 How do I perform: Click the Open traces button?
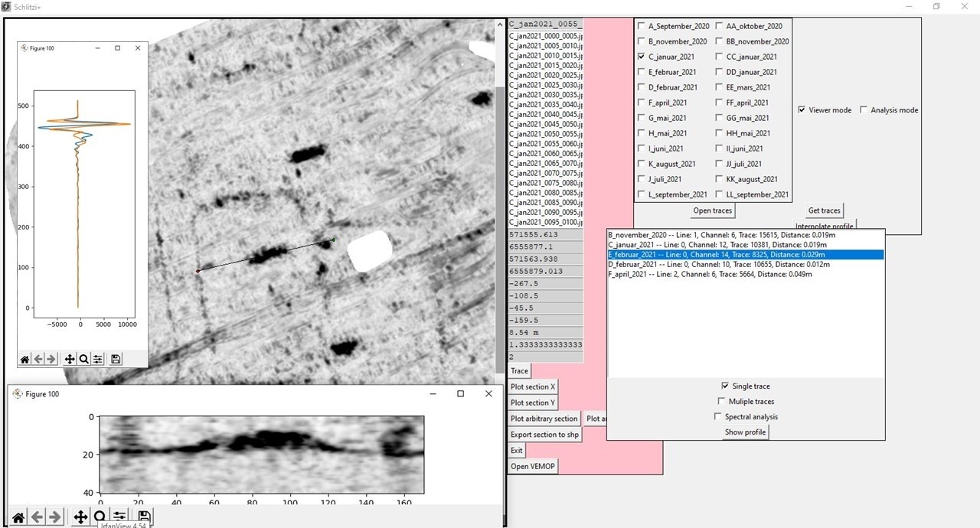tap(712, 210)
